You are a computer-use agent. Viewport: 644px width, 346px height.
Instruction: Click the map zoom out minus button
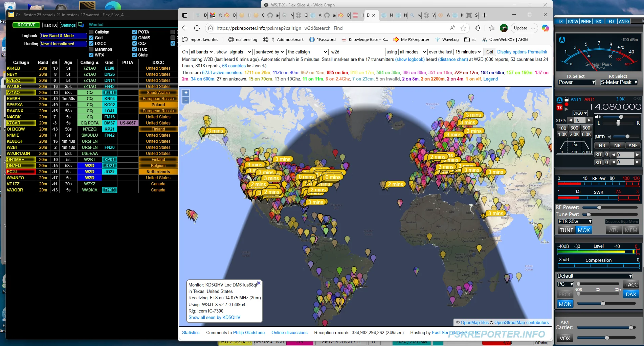coord(186,100)
